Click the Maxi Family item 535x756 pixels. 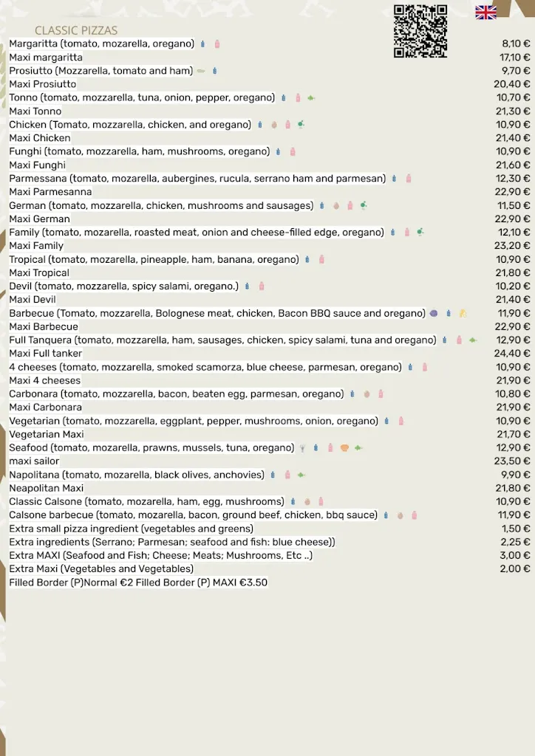(x=36, y=246)
